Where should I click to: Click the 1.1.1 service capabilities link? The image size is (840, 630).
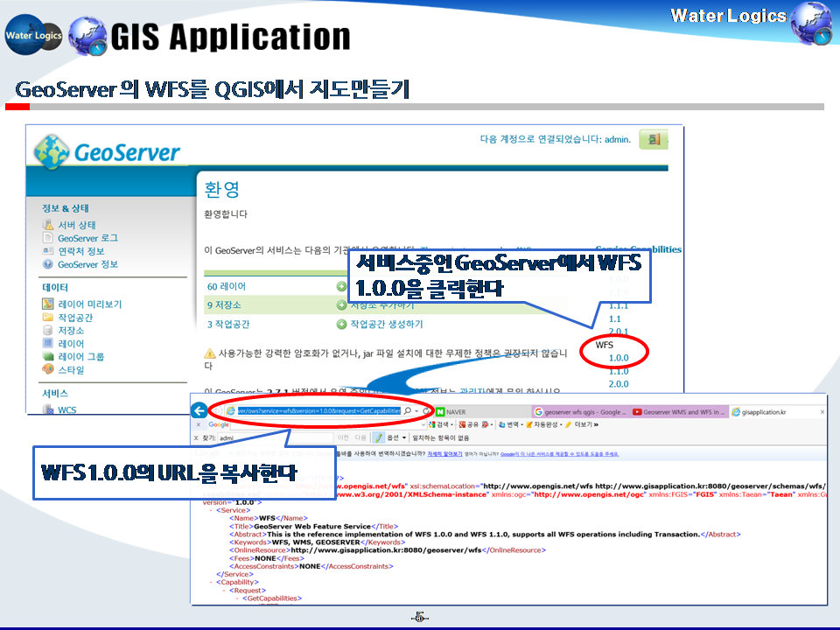(x=619, y=306)
